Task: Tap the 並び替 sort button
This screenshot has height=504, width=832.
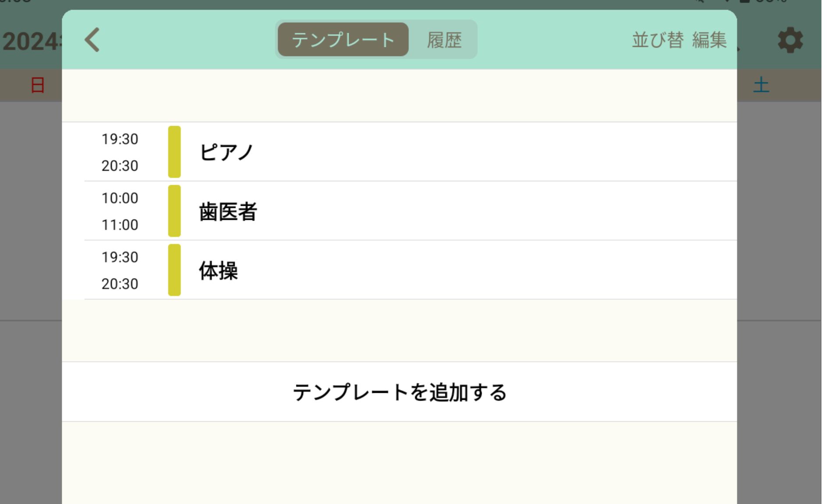Action: tap(658, 40)
